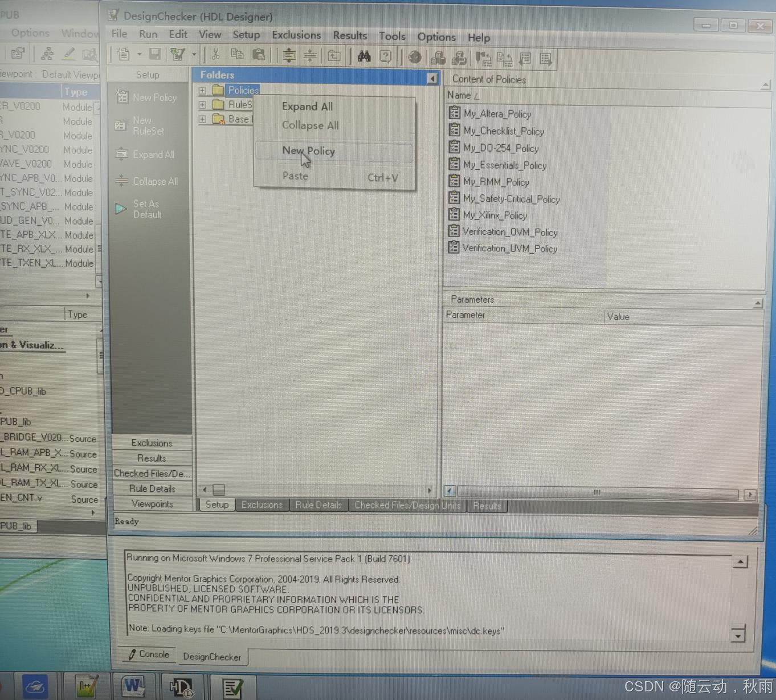Image resolution: width=776 pixels, height=700 pixels.
Task: Select My_Altera_Policy in the policies list
Action: (x=497, y=114)
